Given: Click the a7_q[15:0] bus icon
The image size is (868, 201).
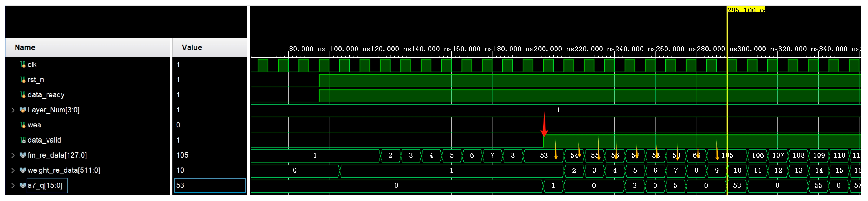Looking at the screenshot, I should tap(22, 185).
